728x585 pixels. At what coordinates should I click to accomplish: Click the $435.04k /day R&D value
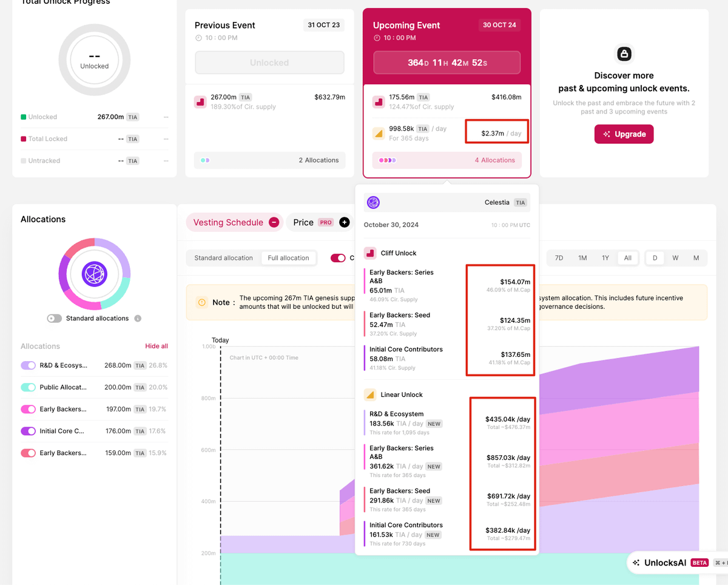click(508, 419)
